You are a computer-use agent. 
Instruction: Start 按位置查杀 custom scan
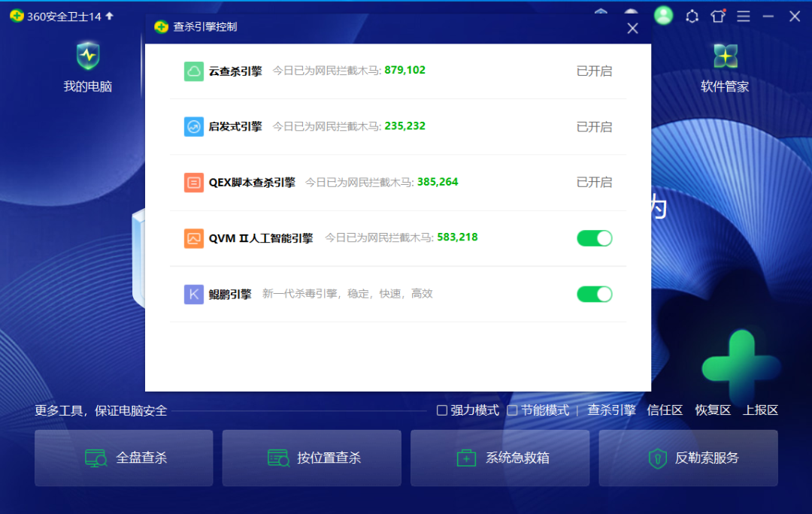[x=312, y=458]
